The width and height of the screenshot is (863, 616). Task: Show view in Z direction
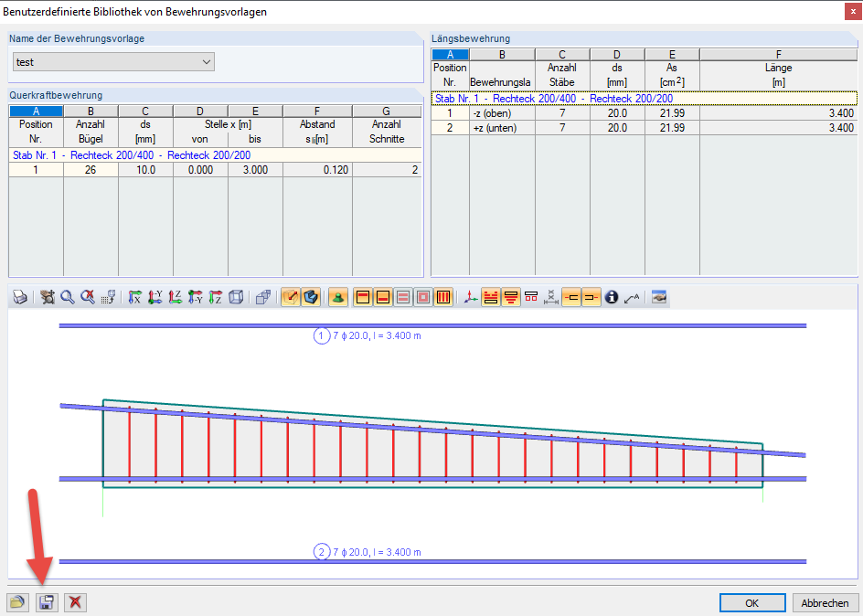tap(175, 298)
